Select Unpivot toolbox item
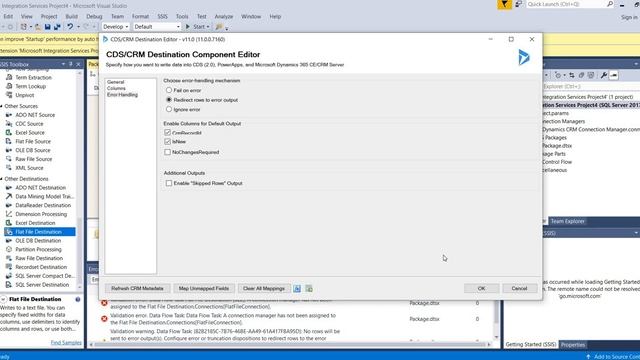This screenshot has width=640, height=360. tap(25, 95)
